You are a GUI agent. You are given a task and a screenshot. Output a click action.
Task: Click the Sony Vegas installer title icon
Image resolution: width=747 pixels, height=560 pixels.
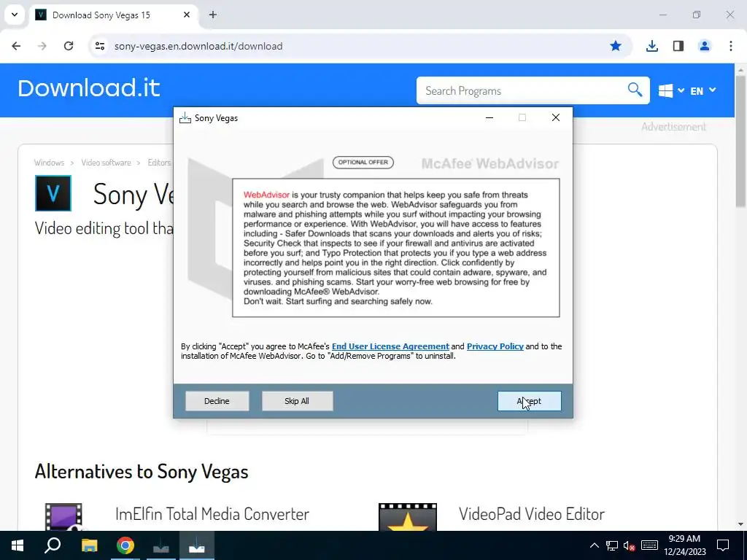pos(185,118)
